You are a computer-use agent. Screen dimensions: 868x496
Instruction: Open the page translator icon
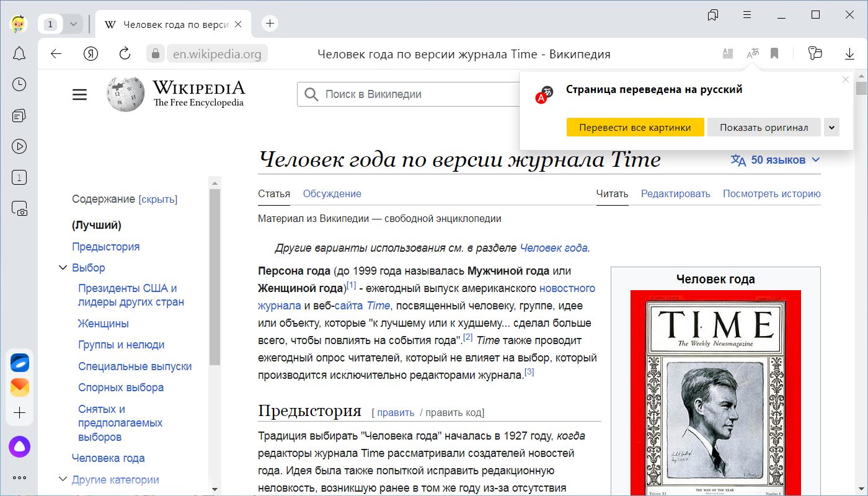pos(752,54)
